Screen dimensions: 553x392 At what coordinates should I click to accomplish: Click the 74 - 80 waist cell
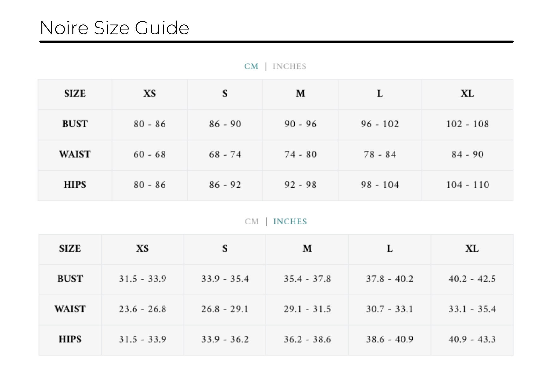pyautogui.click(x=301, y=155)
